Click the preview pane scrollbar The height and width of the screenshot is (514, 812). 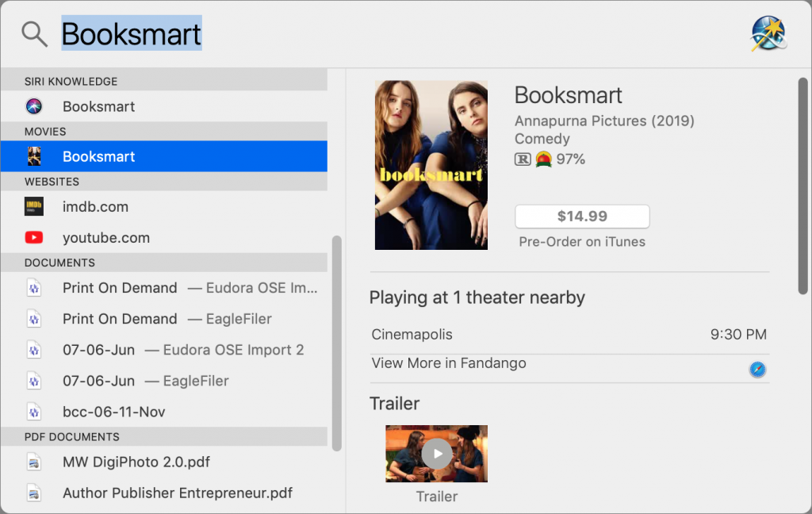[802, 186]
